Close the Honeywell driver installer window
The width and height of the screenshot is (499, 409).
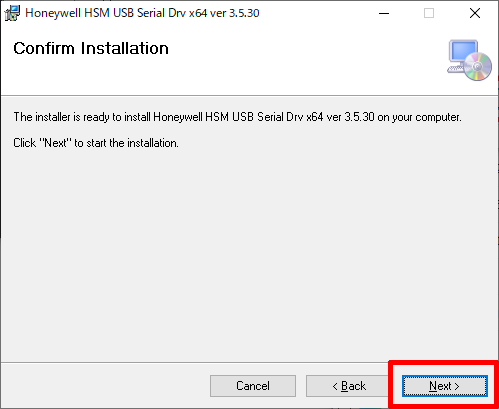click(x=475, y=13)
